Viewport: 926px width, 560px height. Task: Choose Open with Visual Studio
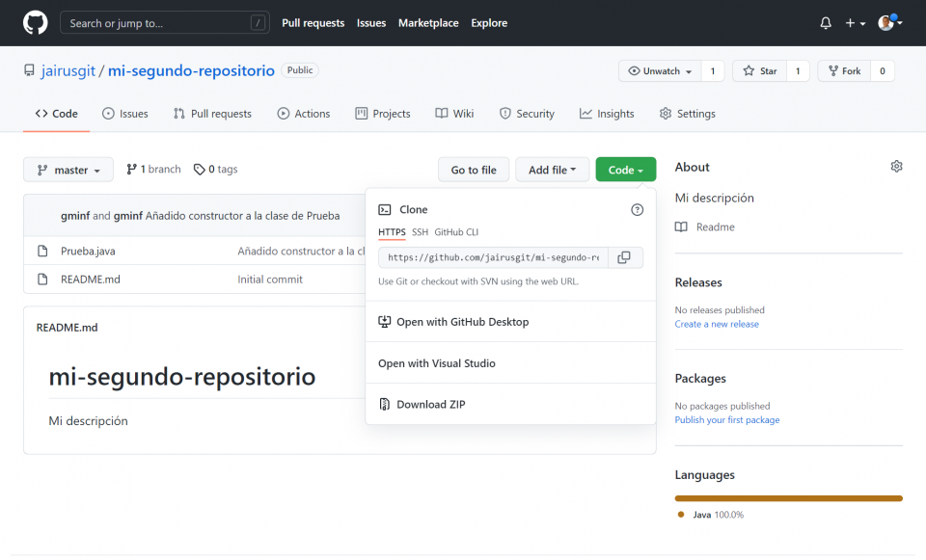[511, 363]
